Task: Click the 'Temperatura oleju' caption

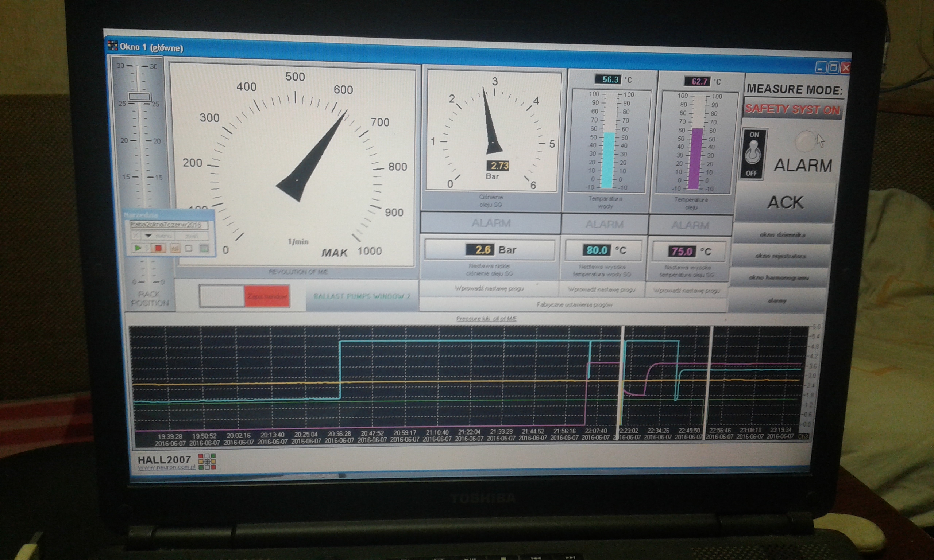Action: [x=691, y=203]
